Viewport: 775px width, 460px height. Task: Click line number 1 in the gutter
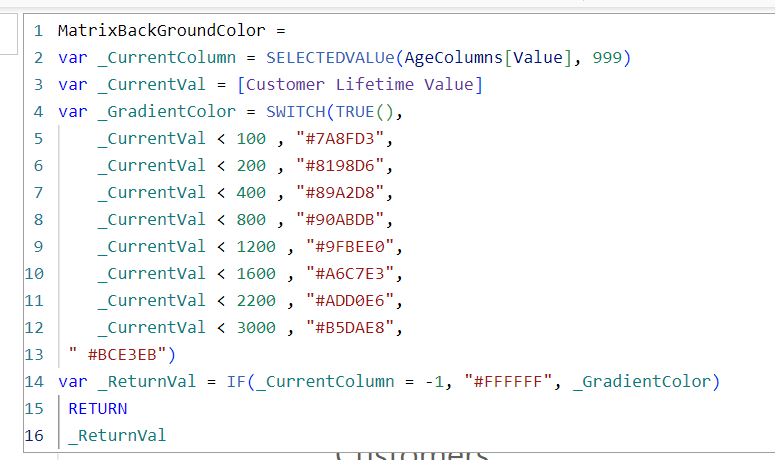[38, 31]
